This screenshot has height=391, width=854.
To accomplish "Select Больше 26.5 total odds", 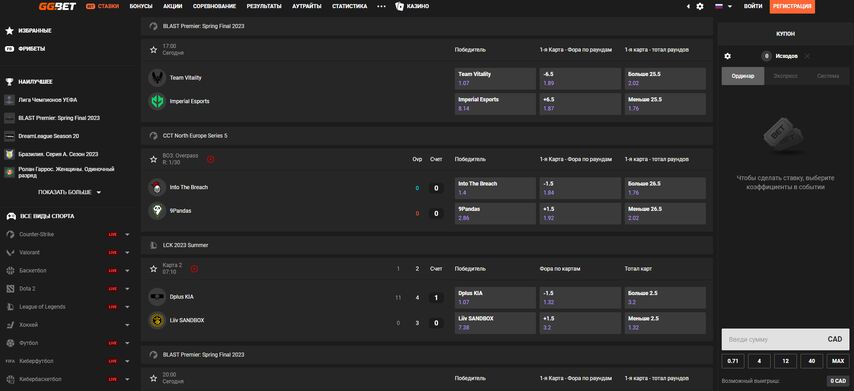I will click(x=665, y=188).
